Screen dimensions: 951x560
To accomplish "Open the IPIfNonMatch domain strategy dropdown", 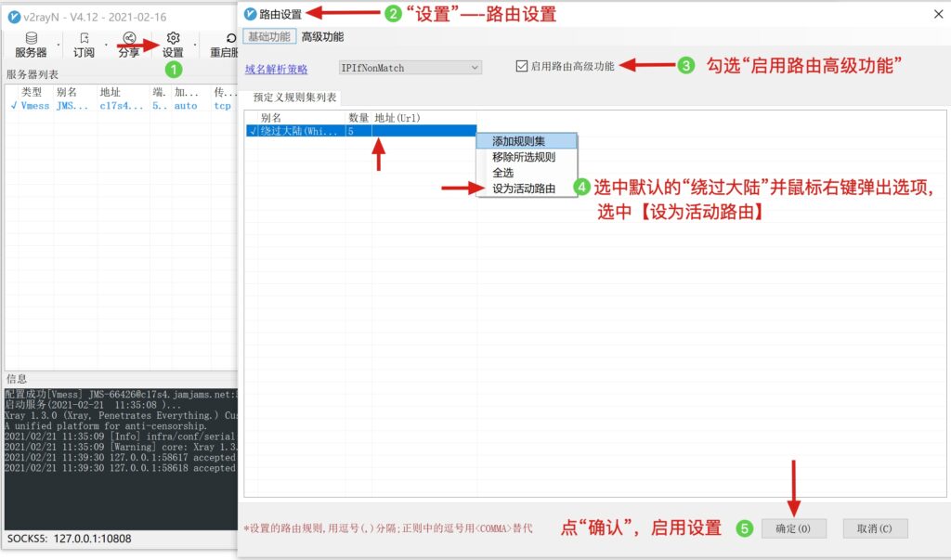I will pyautogui.click(x=410, y=68).
